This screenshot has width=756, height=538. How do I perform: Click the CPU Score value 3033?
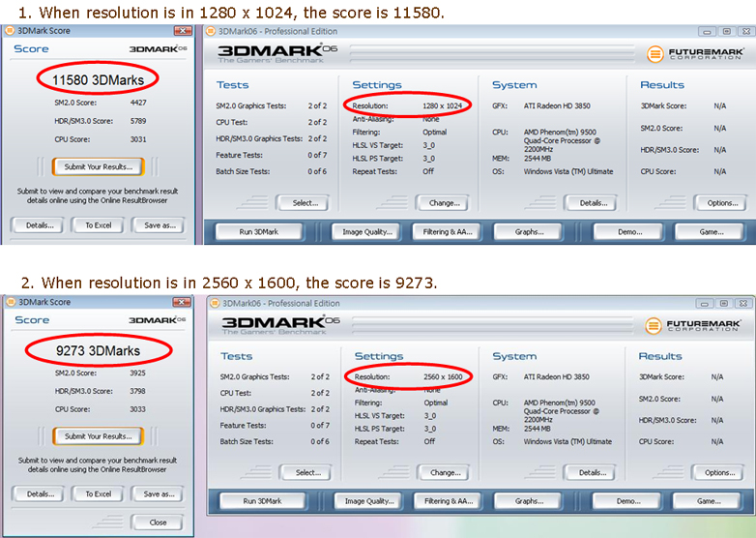point(137,409)
